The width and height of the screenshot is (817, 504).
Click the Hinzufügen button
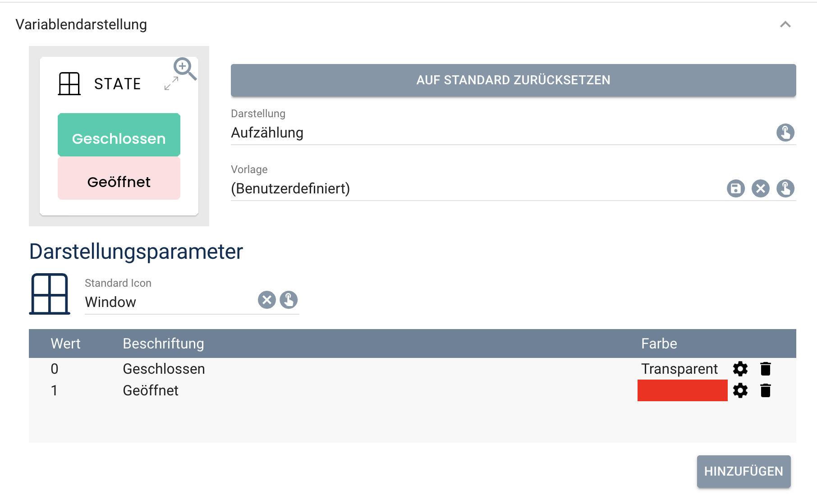point(744,471)
